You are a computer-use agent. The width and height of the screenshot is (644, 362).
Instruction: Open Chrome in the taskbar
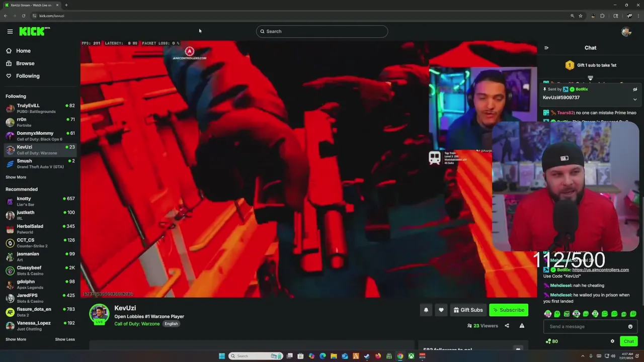click(x=400, y=356)
